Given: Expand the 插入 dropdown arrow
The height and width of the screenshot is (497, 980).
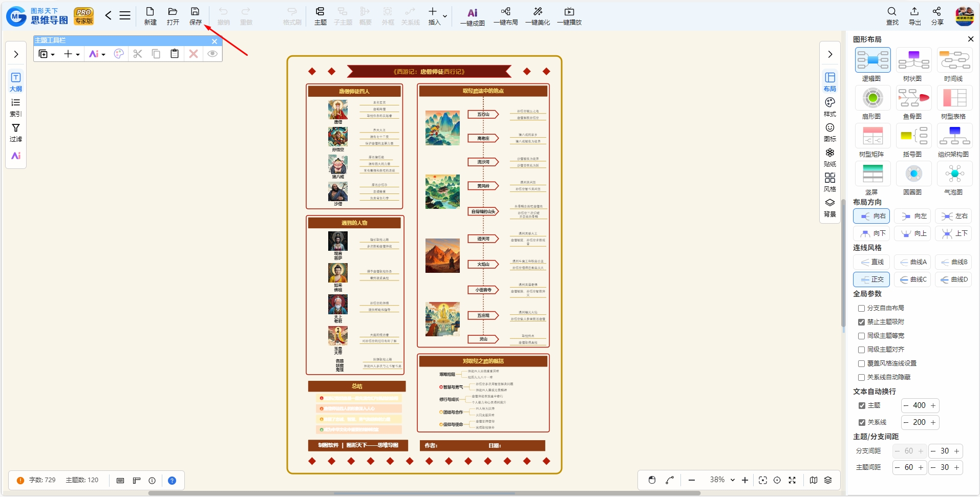Looking at the screenshot, I should tap(444, 16).
